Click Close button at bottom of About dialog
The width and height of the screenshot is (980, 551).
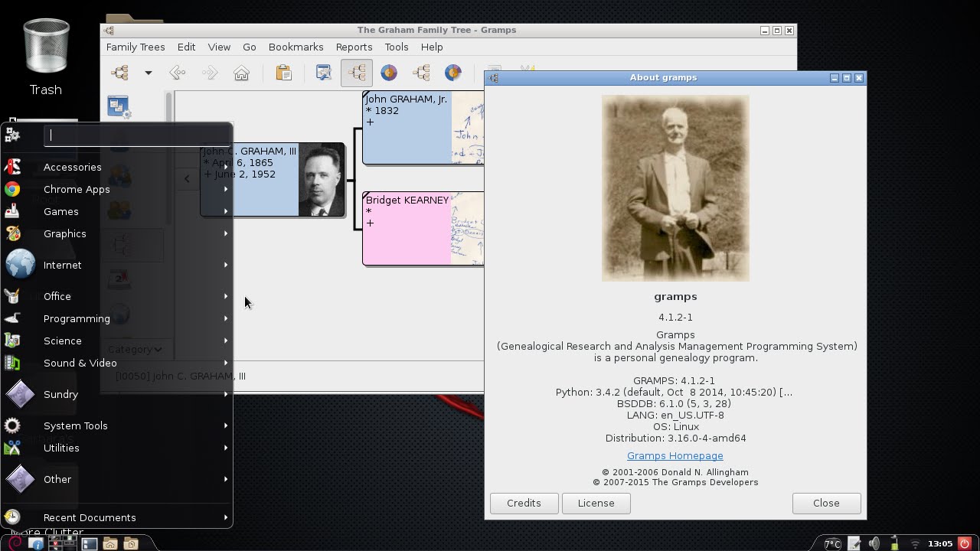826,503
